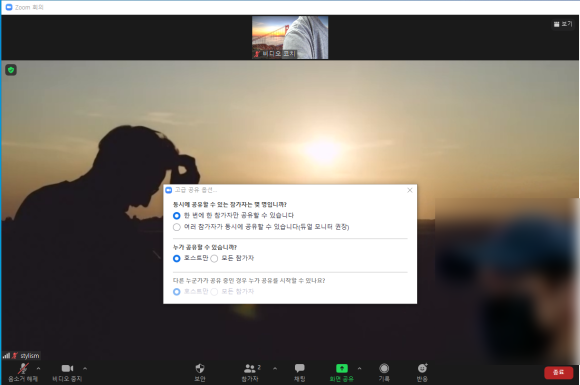Close the Advanced Sharing Options dialog
Screen dimensions: 580x385
[410, 190]
